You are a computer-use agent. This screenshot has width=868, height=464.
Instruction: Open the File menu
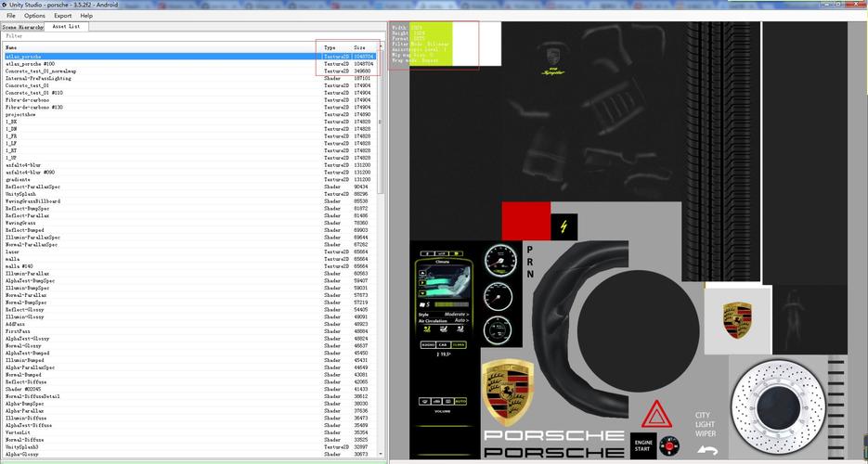(11, 16)
